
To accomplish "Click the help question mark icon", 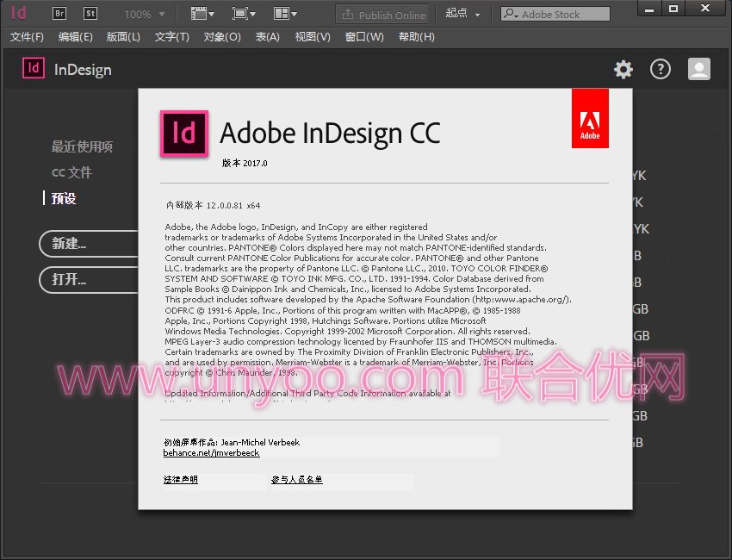I will pos(661,70).
